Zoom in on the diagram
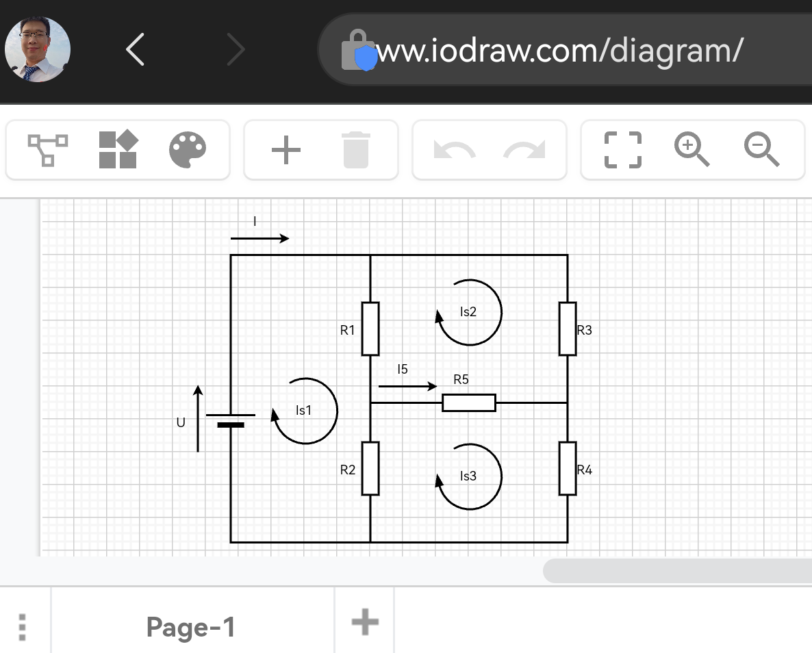Viewport: 812px width, 653px height. 692,149
